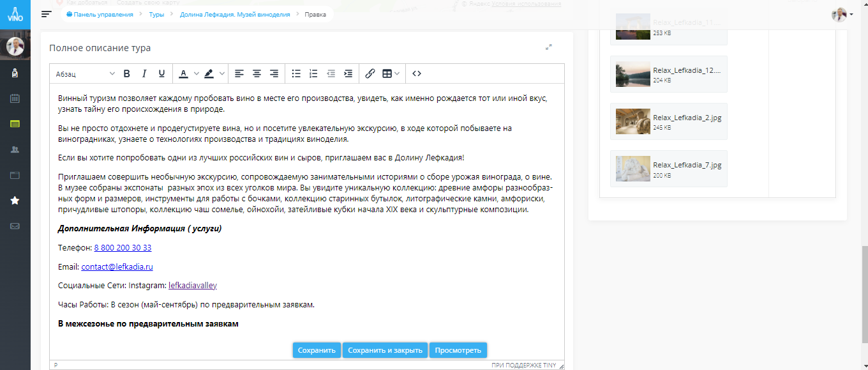Open the user profile dropdown at top right
Image resolution: width=868 pixels, height=370 pixels.
point(842,14)
